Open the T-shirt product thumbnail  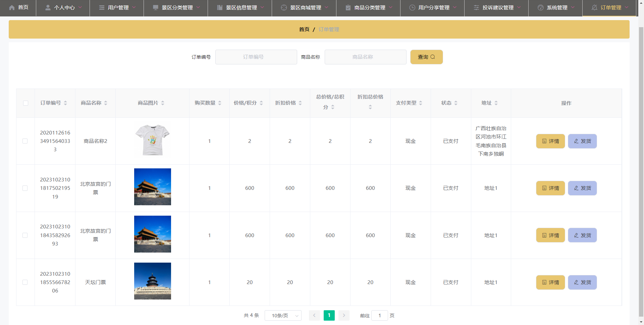(153, 140)
